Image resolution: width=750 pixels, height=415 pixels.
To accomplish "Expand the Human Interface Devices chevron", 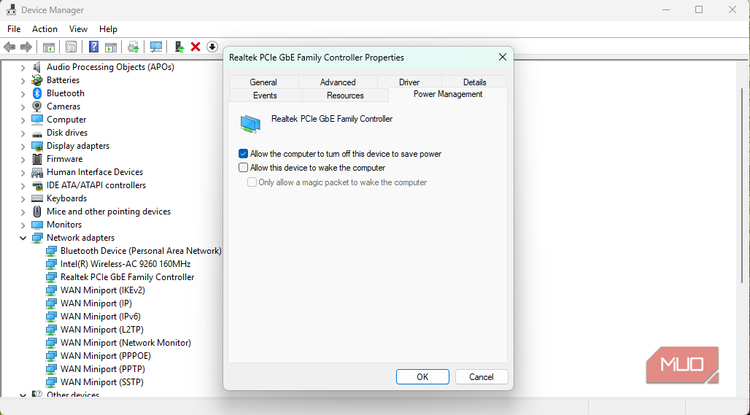I will (23, 172).
